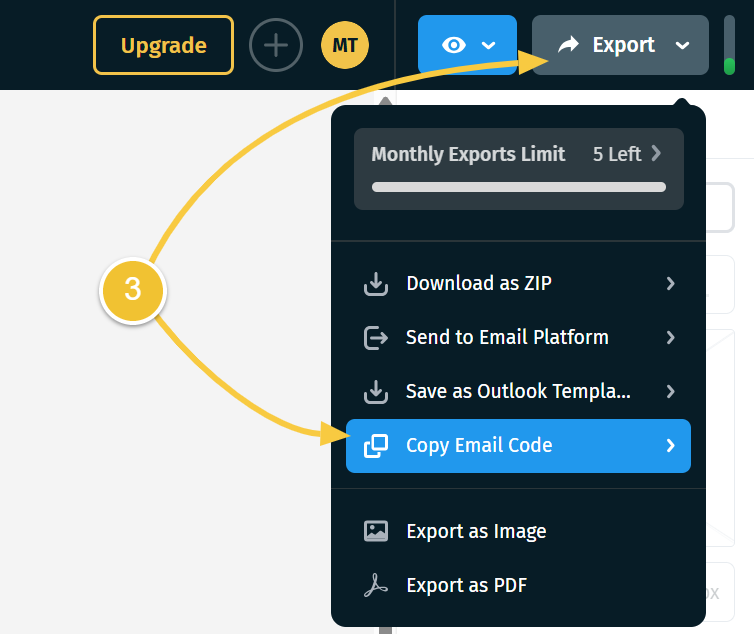Image resolution: width=754 pixels, height=634 pixels.
Task: Expand Save as Outlook Template submenu arrow
Action: click(x=671, y=392)
